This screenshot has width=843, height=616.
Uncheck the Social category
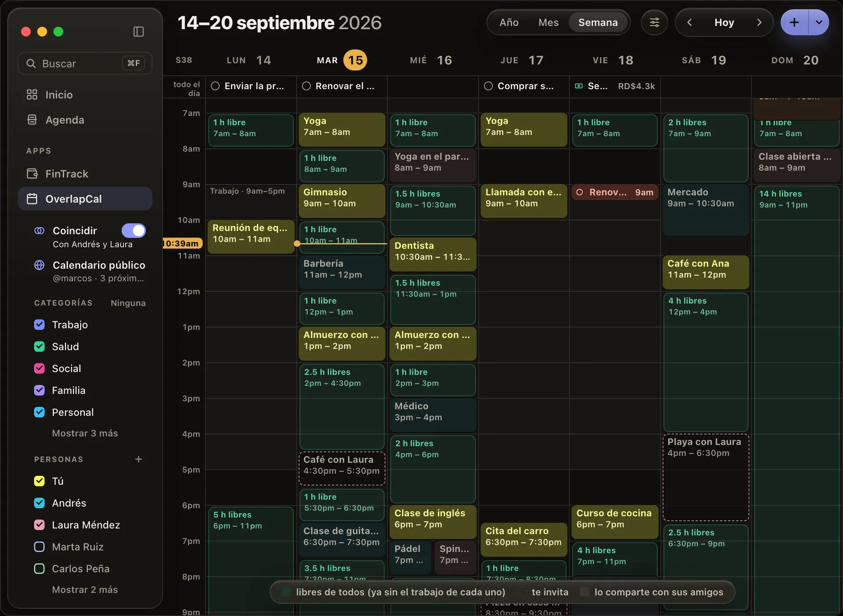(40, 368)
